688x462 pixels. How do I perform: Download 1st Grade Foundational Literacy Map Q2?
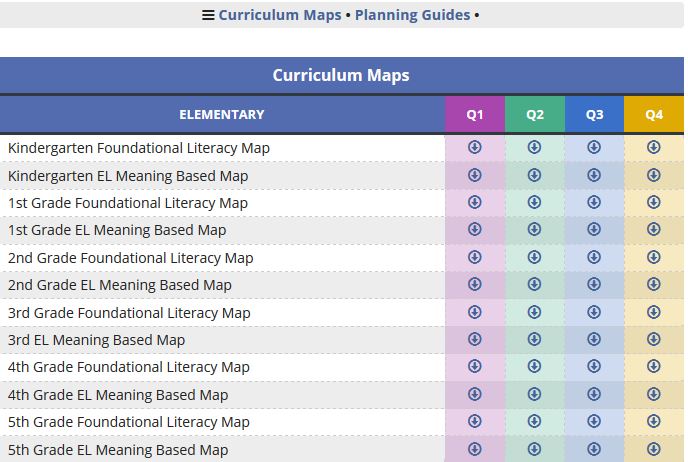[x=534, y=202]
